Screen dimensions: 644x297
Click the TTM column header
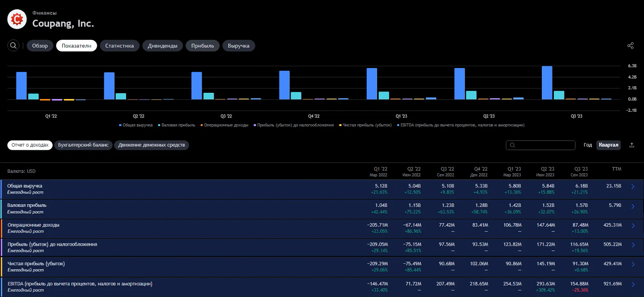click(x=617, y=169)
